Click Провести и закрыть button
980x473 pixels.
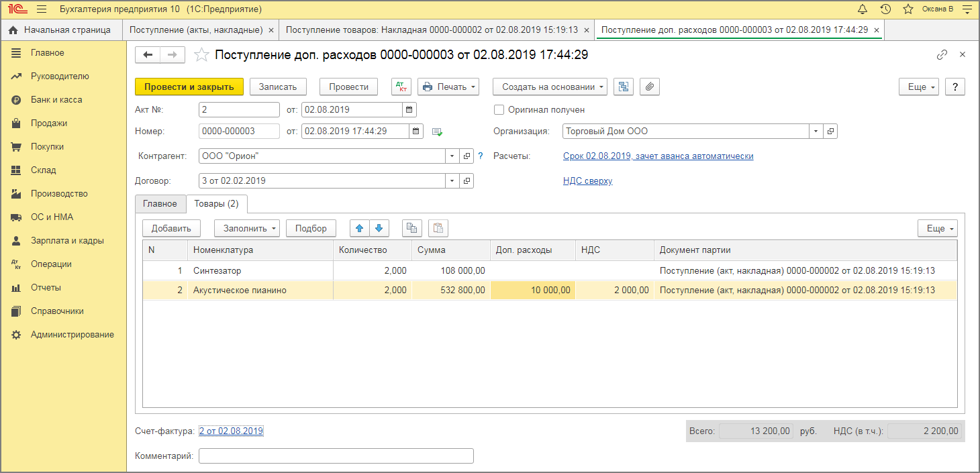[x=189, y=87]
